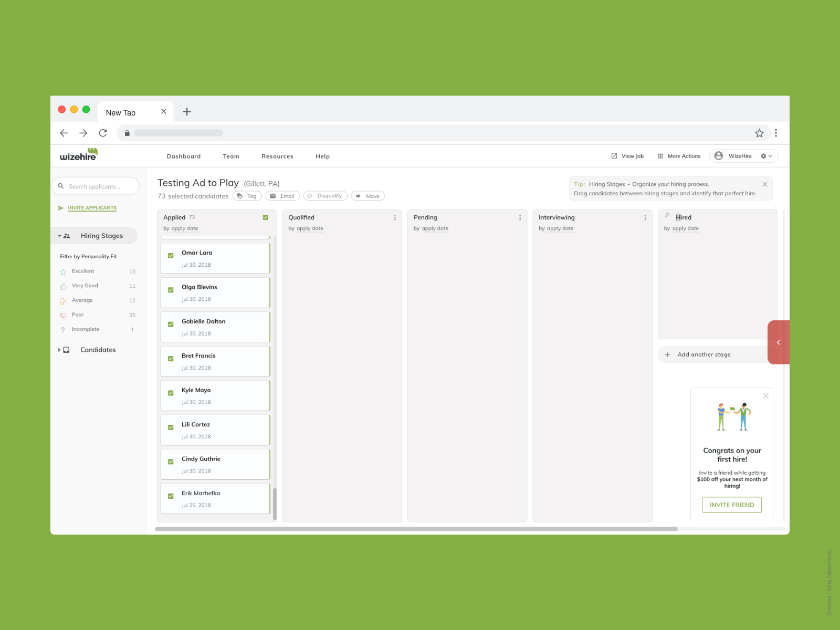Click the Poor thumbs-down icon
The height and width of the screenshot is (630, 840).
point(63,315)
